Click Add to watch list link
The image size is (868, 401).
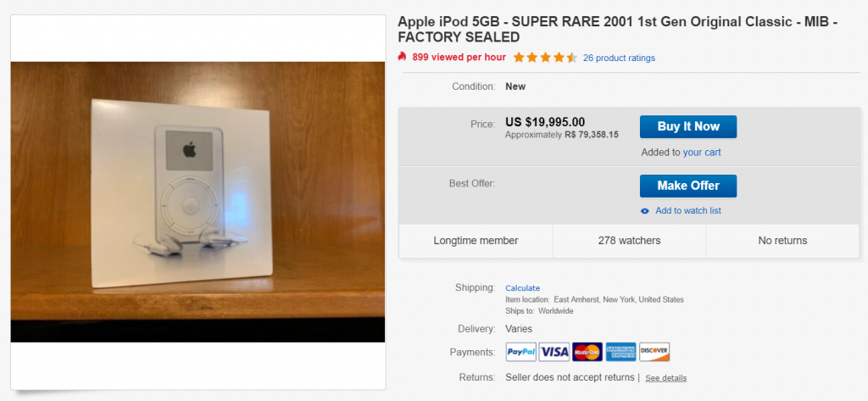pos(688,210)
